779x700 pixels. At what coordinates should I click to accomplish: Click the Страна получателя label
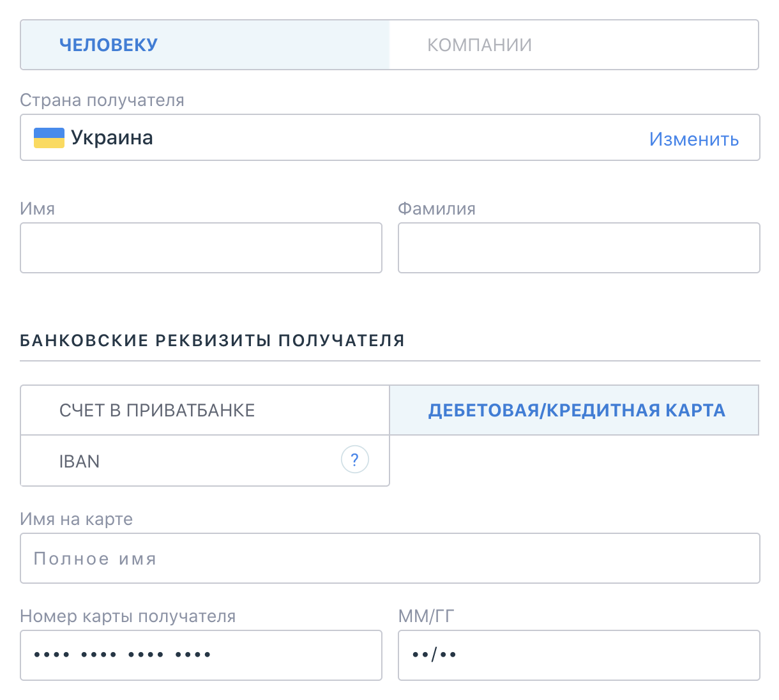pos(102,100)
